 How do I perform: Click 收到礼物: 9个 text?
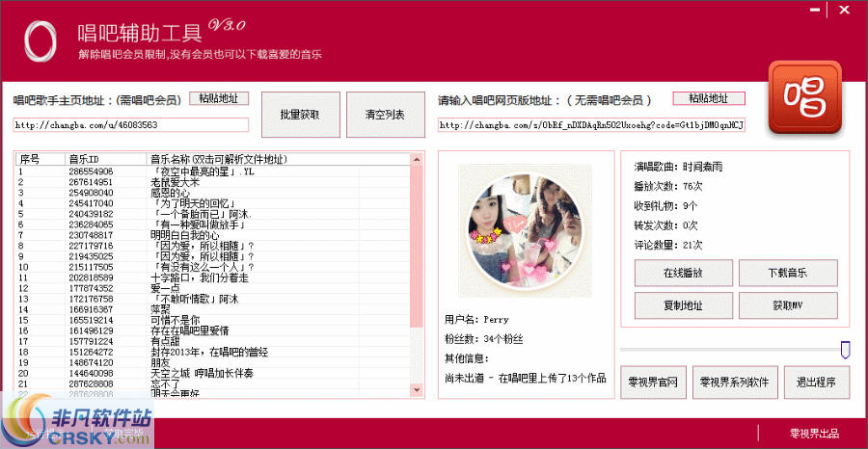(x=665, y=205)
